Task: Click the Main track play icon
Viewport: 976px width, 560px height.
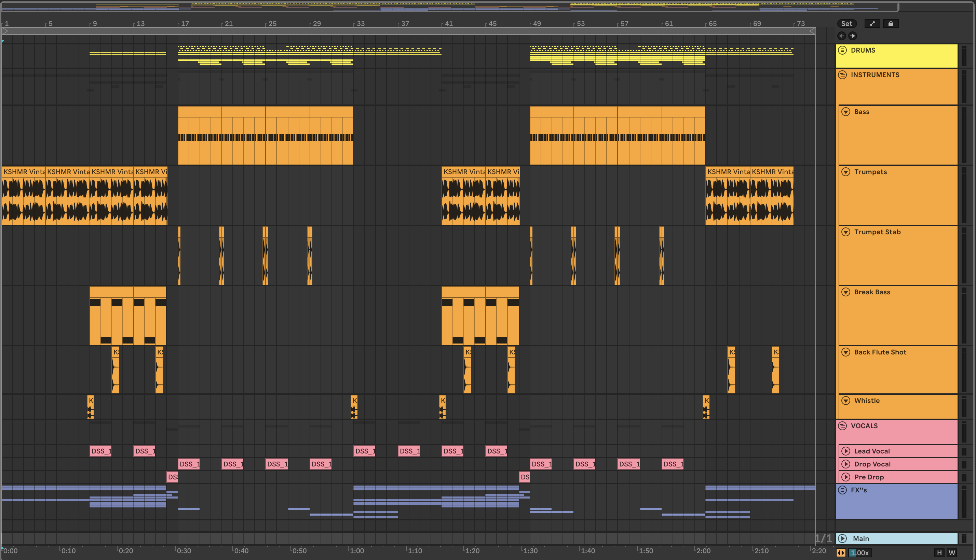Action: pyautogui.click(x=842, y=538)
